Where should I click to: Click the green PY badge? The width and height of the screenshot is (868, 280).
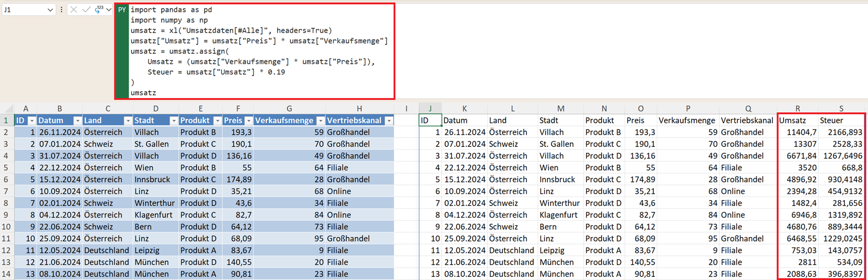(122, 10)
